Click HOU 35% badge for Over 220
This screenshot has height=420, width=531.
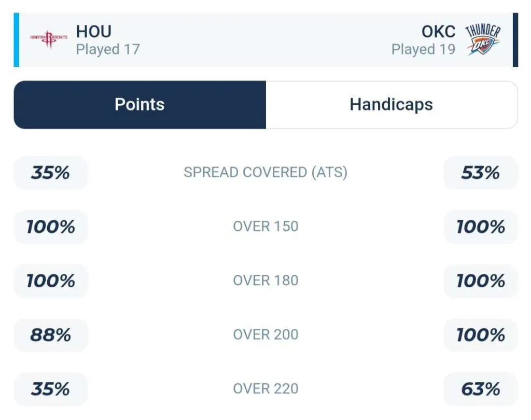50,389
